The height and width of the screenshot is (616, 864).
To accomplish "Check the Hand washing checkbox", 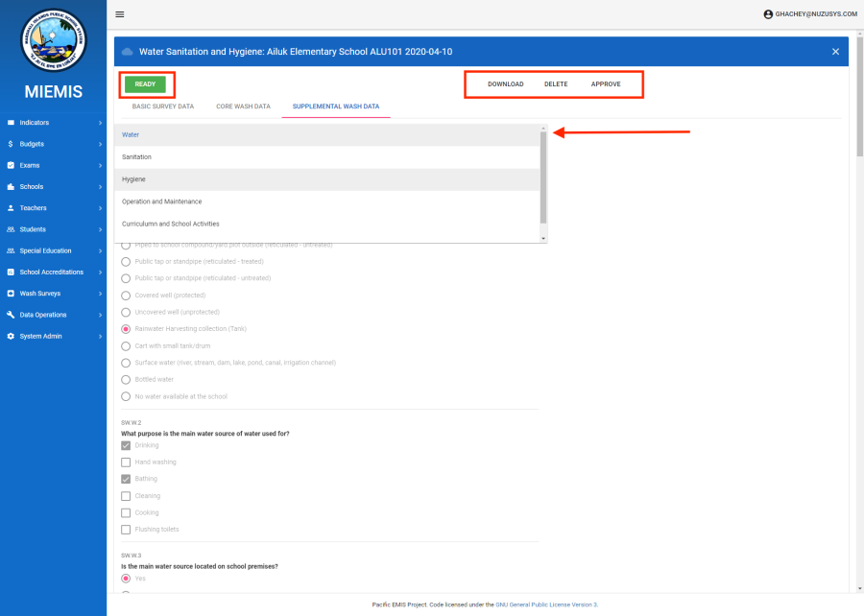I will [x=126, y=462].
